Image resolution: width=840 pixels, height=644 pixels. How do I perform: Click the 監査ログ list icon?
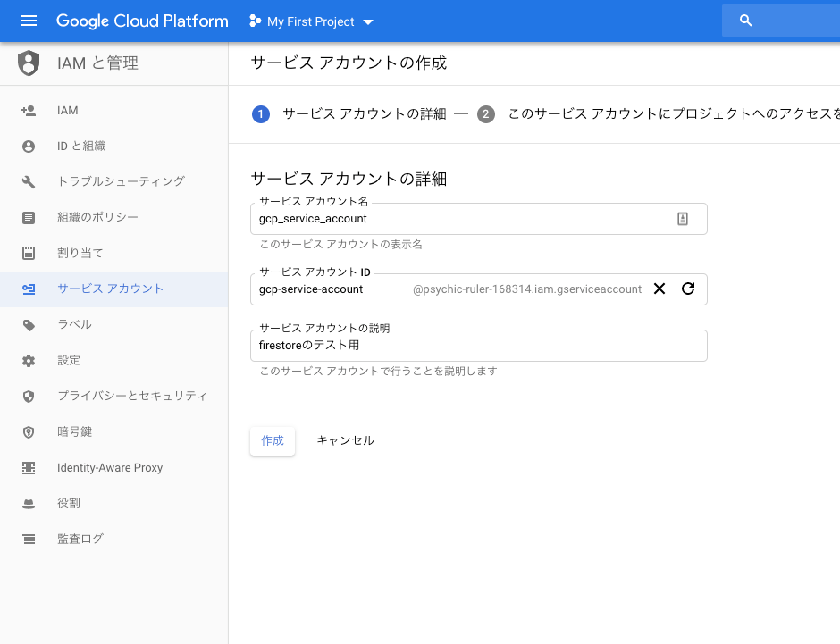pyautogui.click(x=29, y=539)
